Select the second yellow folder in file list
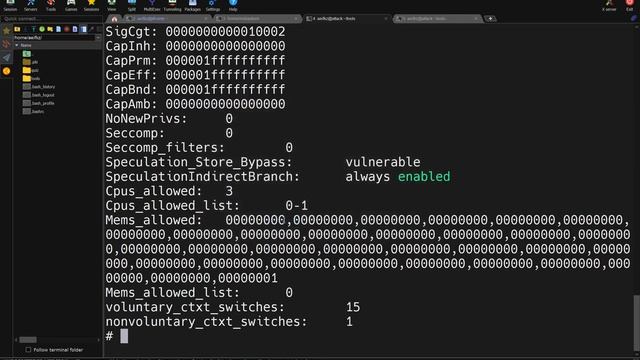 [x=31, y=70]
